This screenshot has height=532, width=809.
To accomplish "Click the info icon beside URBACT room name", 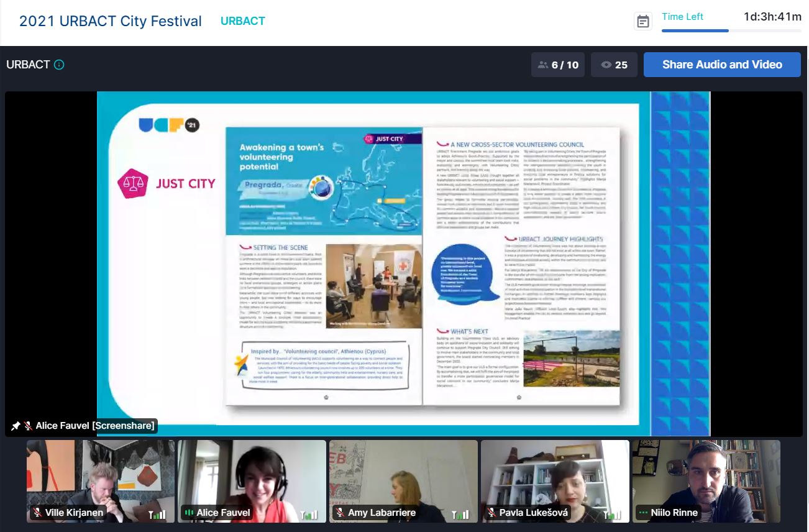I will coord(59,65).
